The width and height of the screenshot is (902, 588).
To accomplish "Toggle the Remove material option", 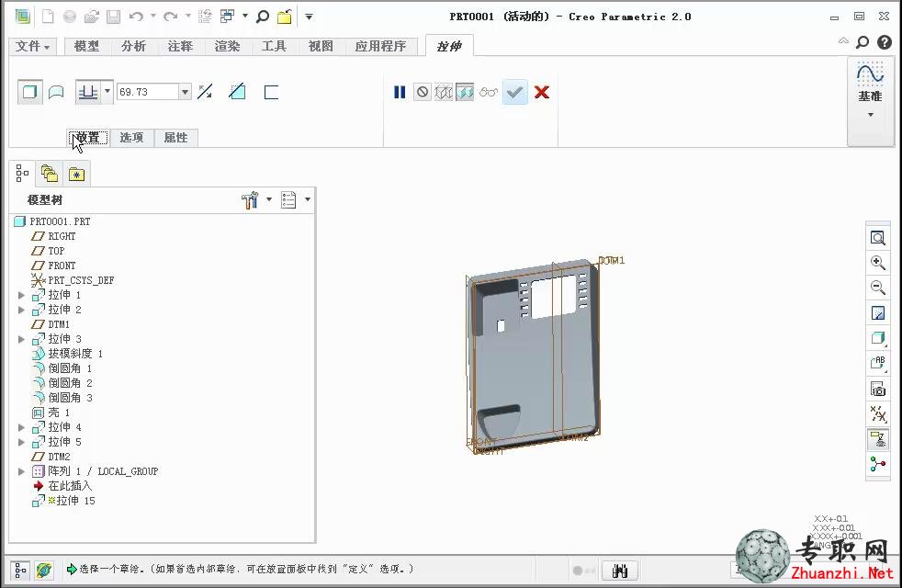I will point(237,92).
